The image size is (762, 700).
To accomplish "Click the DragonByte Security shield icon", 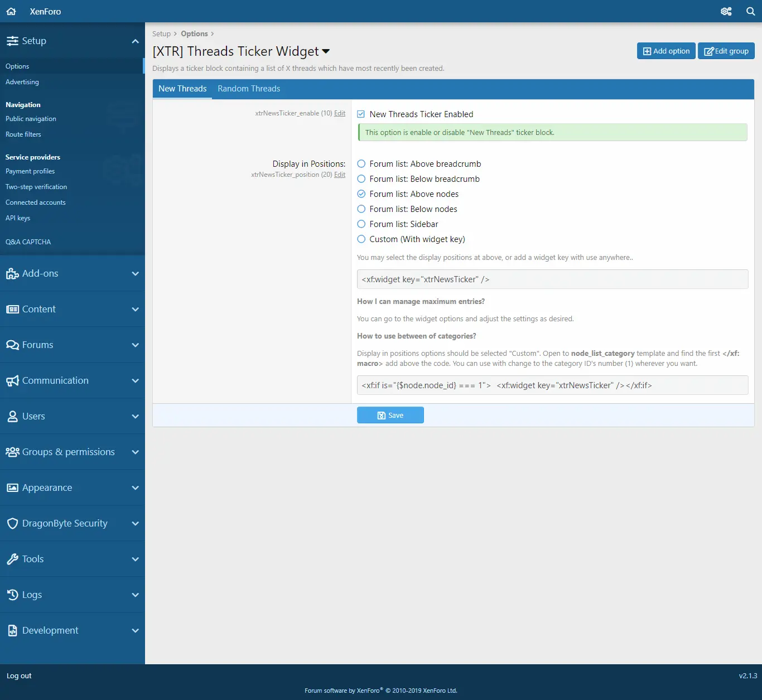I will [x=12, y=523].
